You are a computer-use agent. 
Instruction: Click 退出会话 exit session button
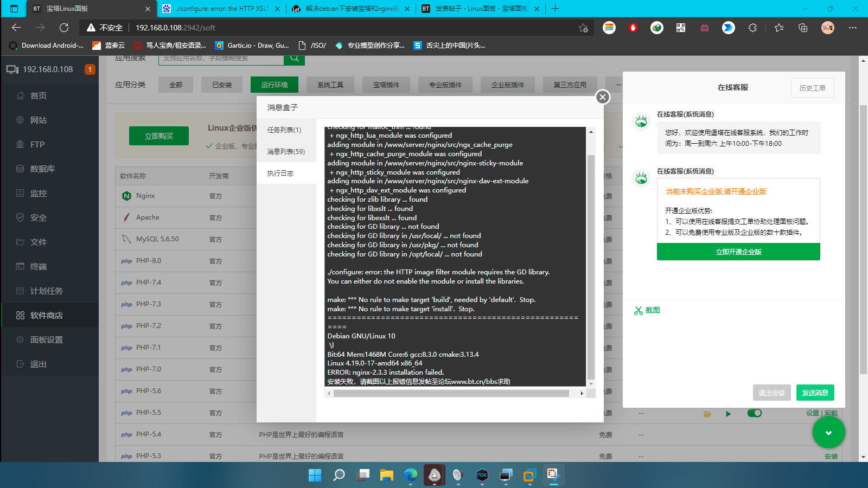[771, 393]
